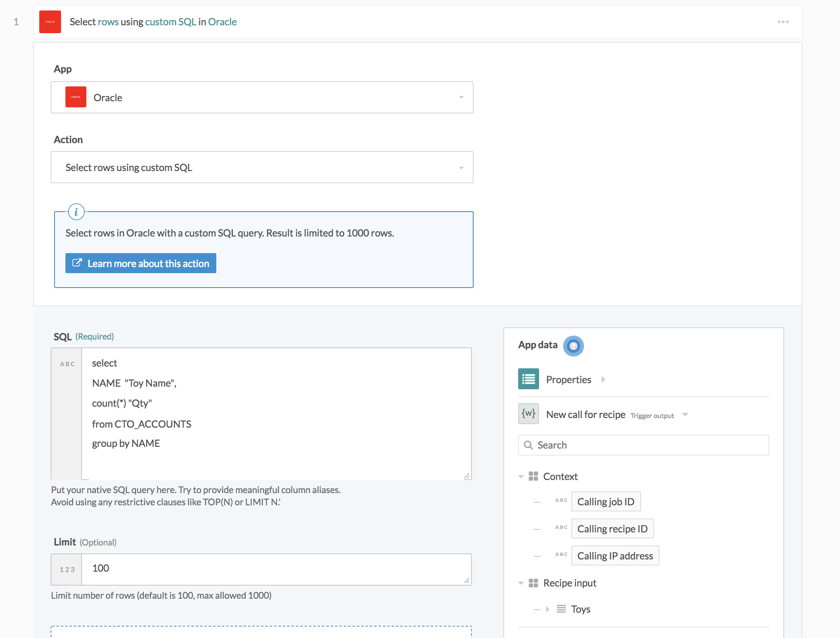The height and width of the screenshot is (638, 840).
Task: Insert the Calling job ID data pill
Action: point(606,501)
